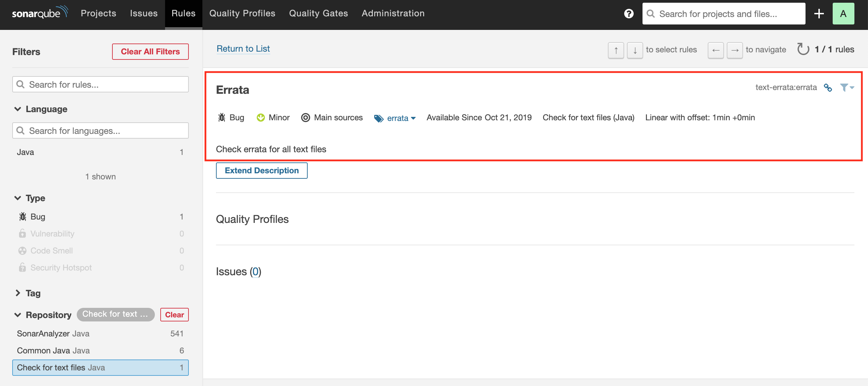Click the Extend Description button

261,170
